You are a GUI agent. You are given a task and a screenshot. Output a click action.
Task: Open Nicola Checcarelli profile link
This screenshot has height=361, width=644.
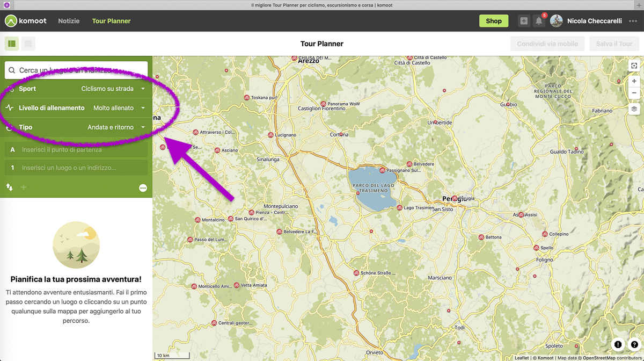tap(594, 21)
